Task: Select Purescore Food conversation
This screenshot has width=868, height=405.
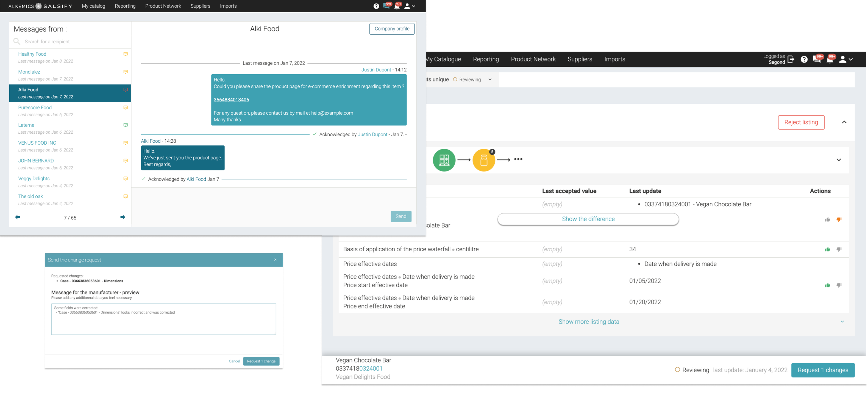Action: click(70, 111)
